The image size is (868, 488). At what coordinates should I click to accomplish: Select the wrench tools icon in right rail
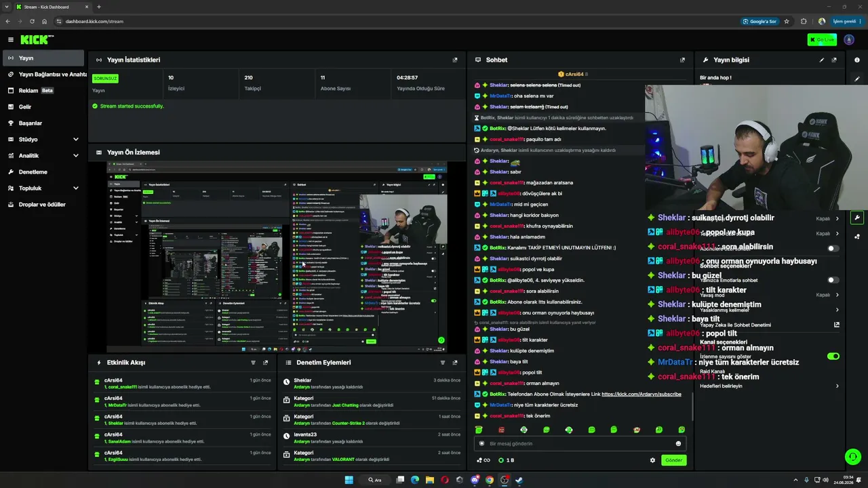pyautogui.click(x=857, y=218)
